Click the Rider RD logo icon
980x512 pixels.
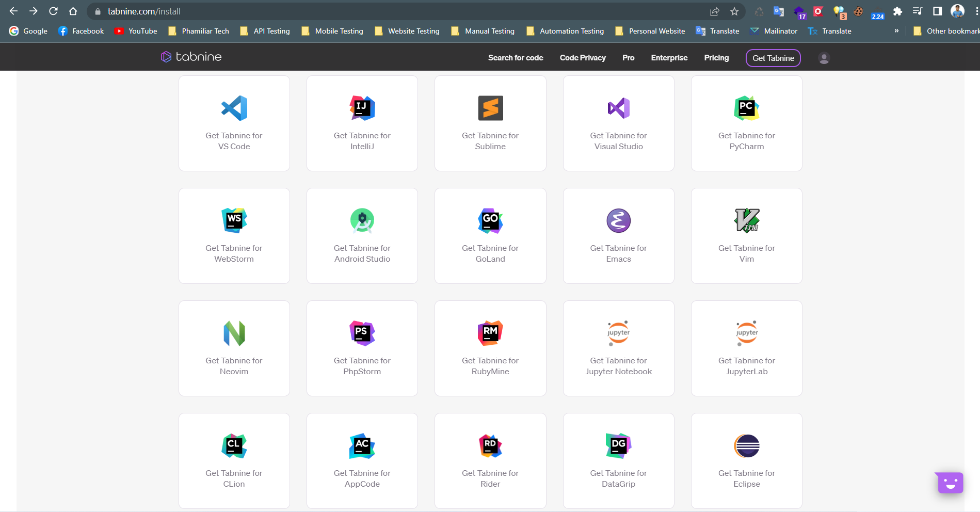pos(490,446)
